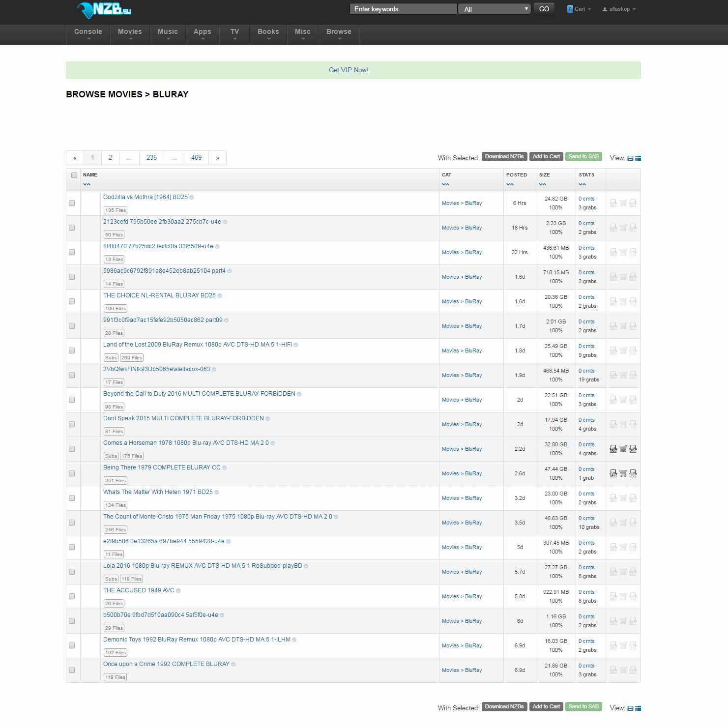NZB download icon for THE CHOICE NL-RENTAL
728x728 pixels.
tap(613, 301)
